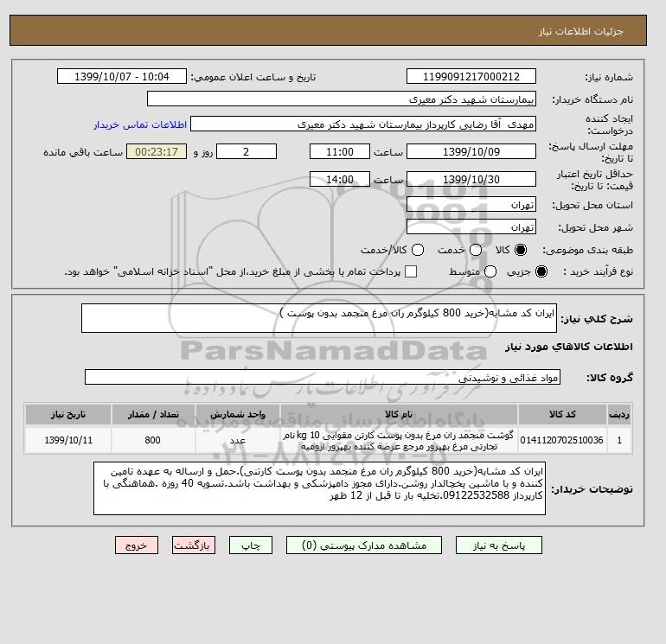666x644 pixels.
Task: Open اطلاعات تماس خریدار link
Action: [140, 124]
